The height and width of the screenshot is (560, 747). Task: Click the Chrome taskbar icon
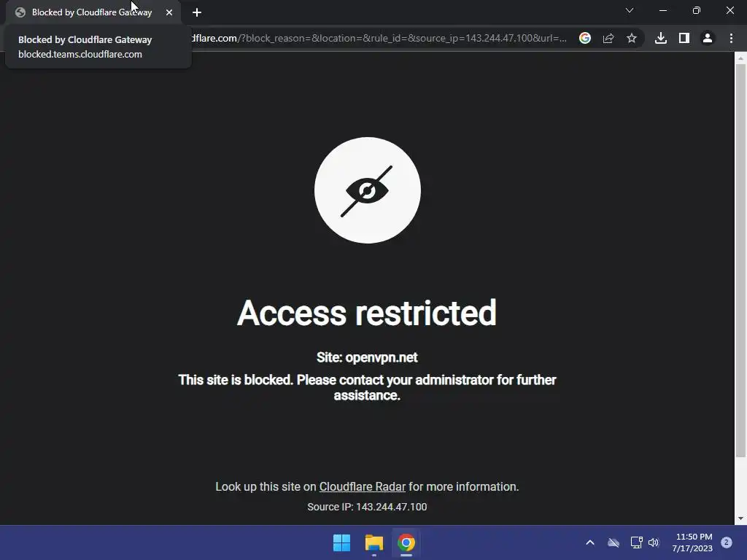point(406,542)
